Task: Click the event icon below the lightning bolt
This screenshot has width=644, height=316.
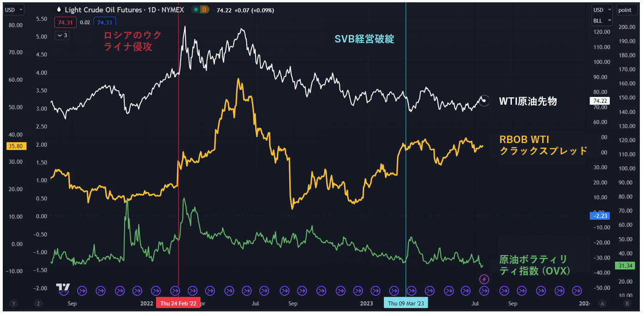Action: click(484, 291)
